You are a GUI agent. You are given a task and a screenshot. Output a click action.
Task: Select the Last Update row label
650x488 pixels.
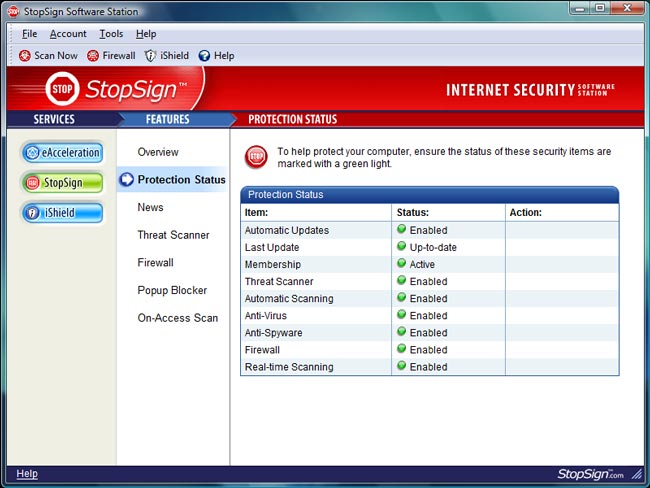click(x=272, y=248)
